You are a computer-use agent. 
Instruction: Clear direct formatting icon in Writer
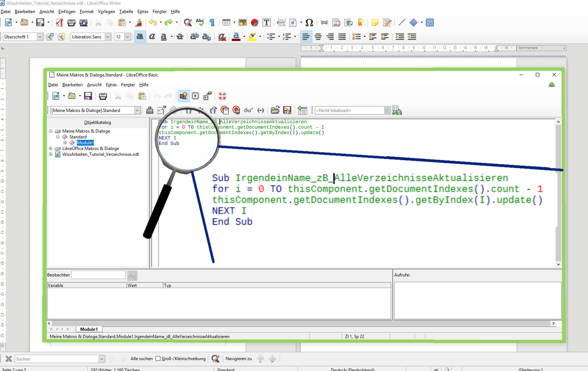(x=222, y=37)
